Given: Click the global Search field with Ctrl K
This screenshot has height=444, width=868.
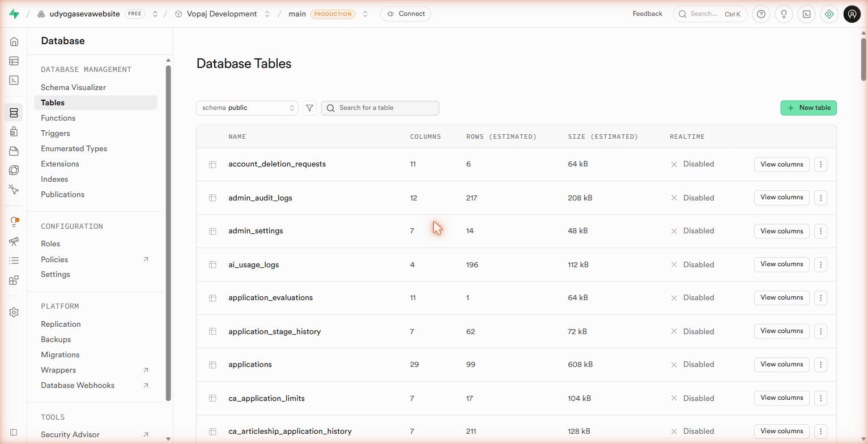Looking at the screenshot, I should pos(710,14).
